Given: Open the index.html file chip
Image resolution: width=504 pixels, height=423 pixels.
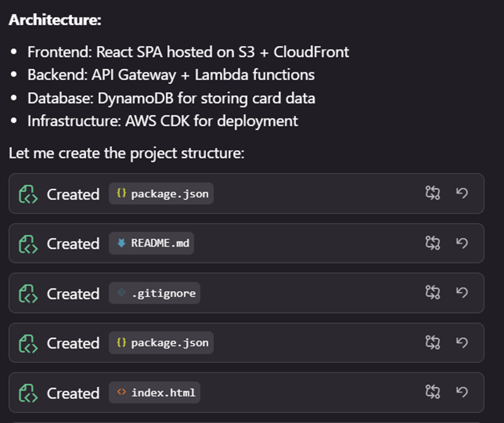Looking at the screenshot, I should tap(155, 393).
